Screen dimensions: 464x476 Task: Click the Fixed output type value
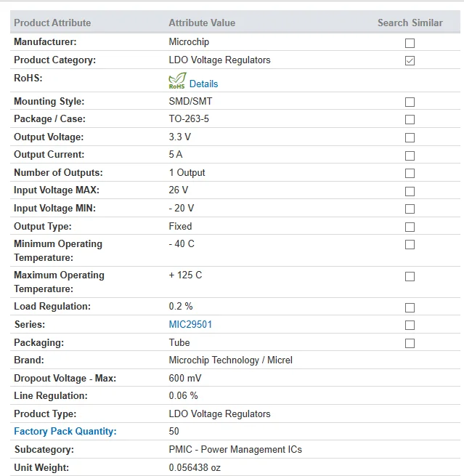180,227
